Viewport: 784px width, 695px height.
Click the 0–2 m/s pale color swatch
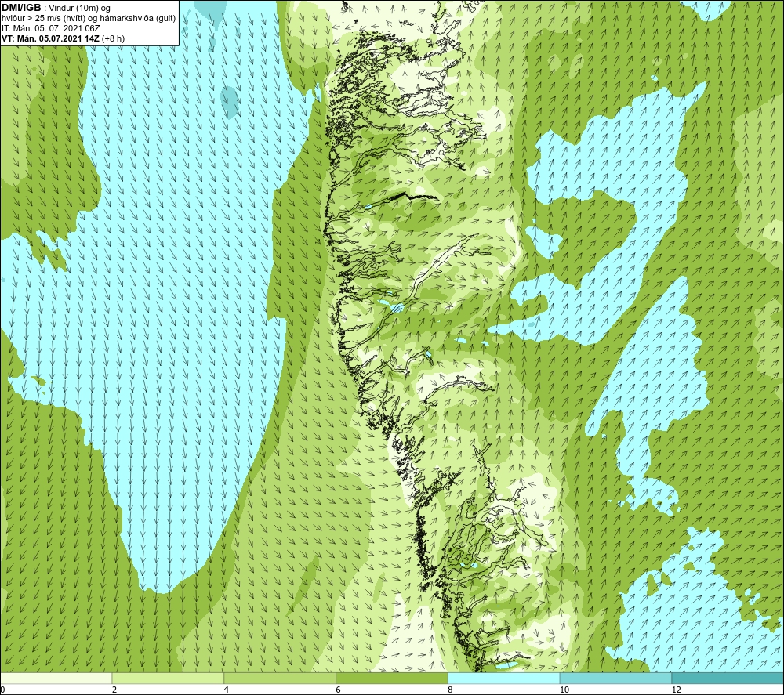click(x=56, y=678)
